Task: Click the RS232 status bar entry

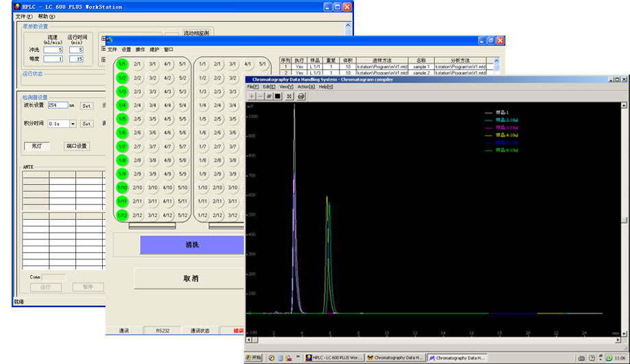Action: (x=163, y=330)
